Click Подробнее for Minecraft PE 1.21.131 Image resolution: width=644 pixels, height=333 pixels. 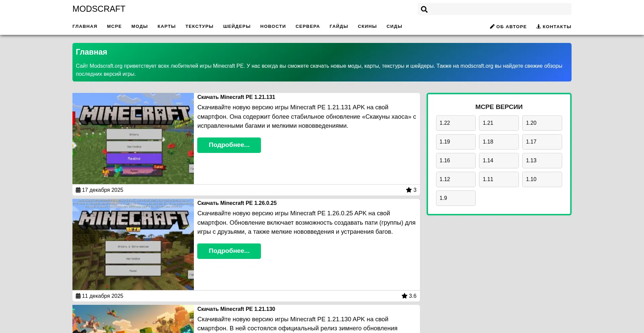tap(229, 145)
